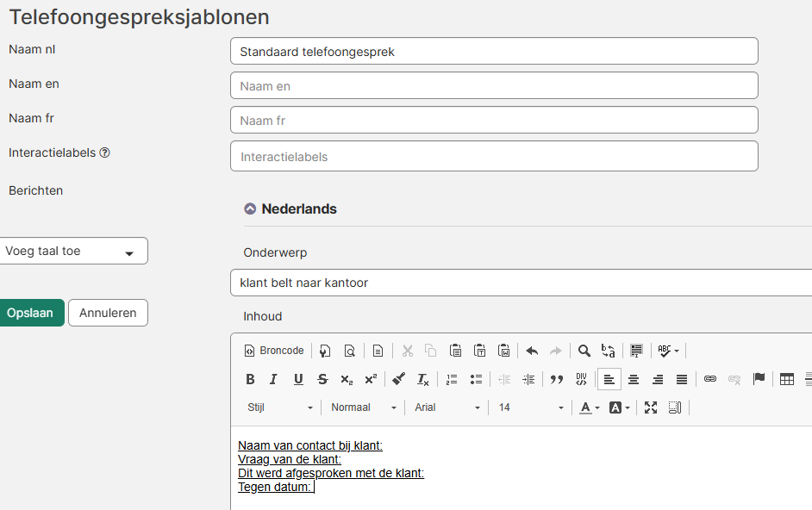Toggle underline formatting
The image size is (812, 510).
pos(298,379)
